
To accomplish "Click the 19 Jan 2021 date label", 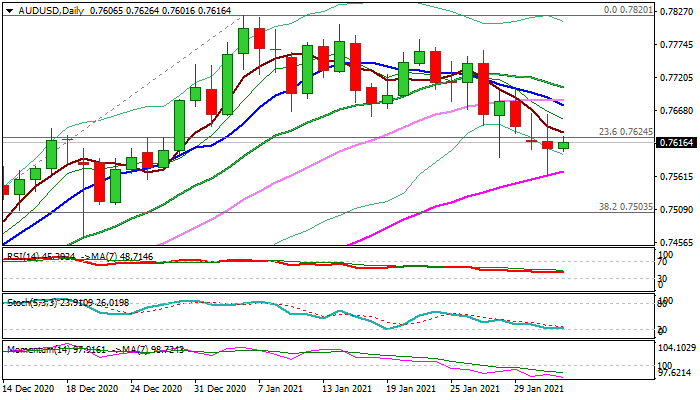I will tap(410, 389).
